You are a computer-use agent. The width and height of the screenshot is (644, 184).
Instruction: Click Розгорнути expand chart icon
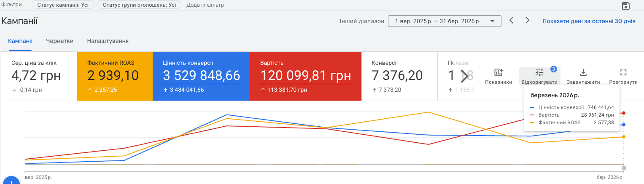click(x=623, y=77)
